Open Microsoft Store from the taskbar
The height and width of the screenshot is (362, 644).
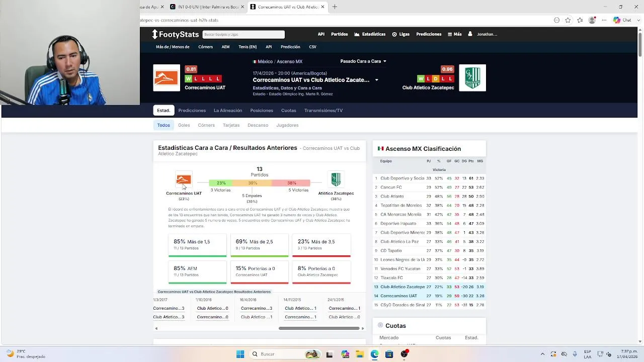[x=389, y=354]
